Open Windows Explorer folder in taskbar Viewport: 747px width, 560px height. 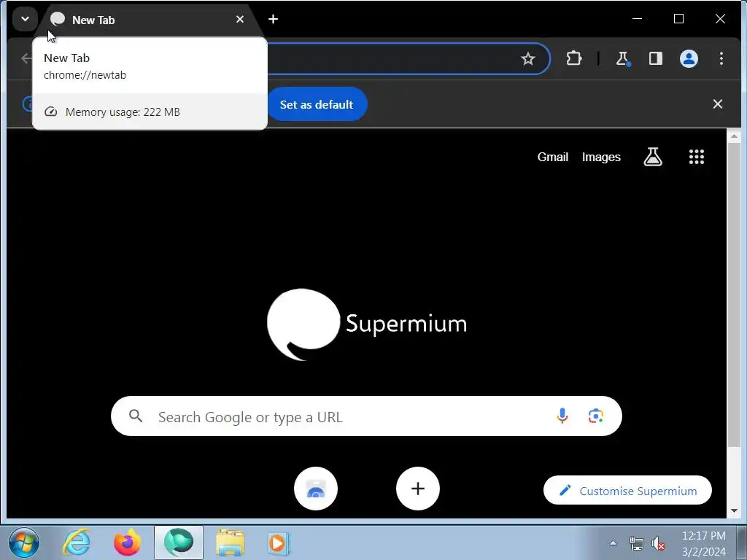click(x=230, y=542)
